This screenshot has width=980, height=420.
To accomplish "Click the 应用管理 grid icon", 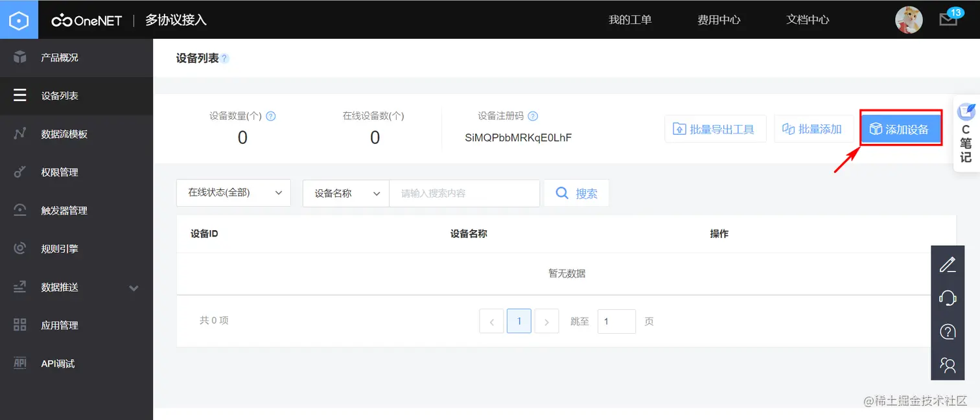I will (20, 325).
